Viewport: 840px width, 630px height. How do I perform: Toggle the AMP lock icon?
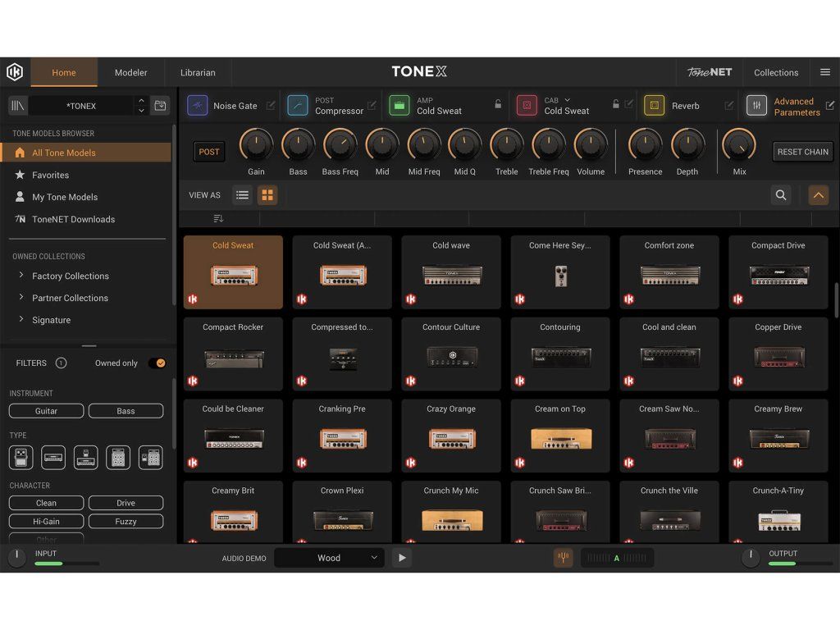(498, 105)
